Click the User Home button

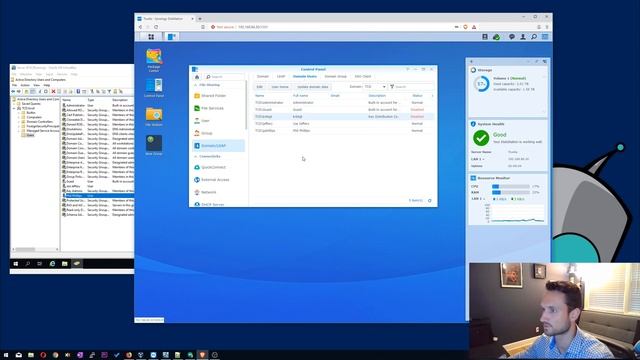pos(280,87)
